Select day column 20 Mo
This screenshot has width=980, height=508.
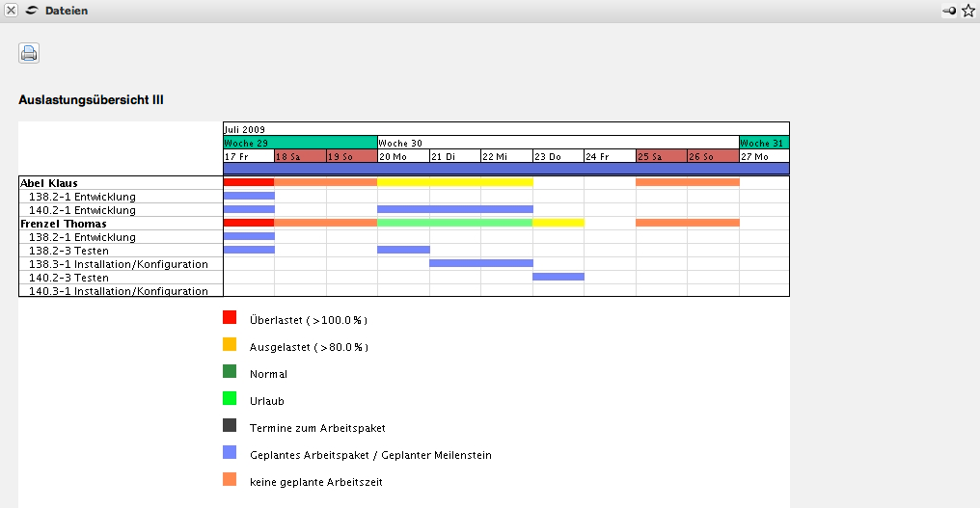tap(402, 156)
